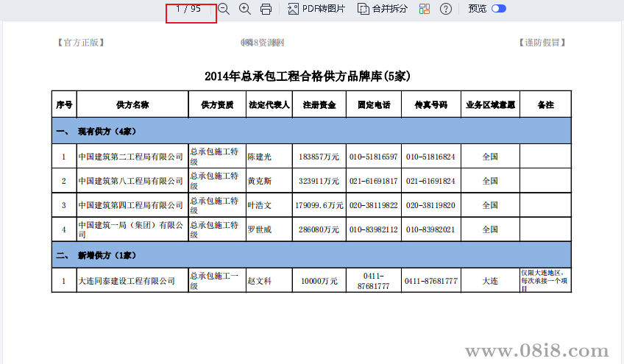
Task: Click the registered capital 10000万元
Action: click(319, 281)
